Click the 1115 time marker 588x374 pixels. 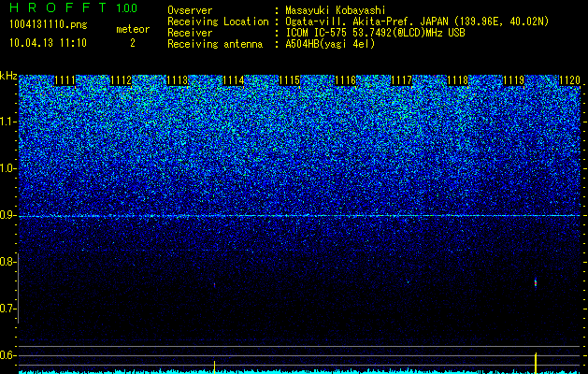click(x=290, y=80)
